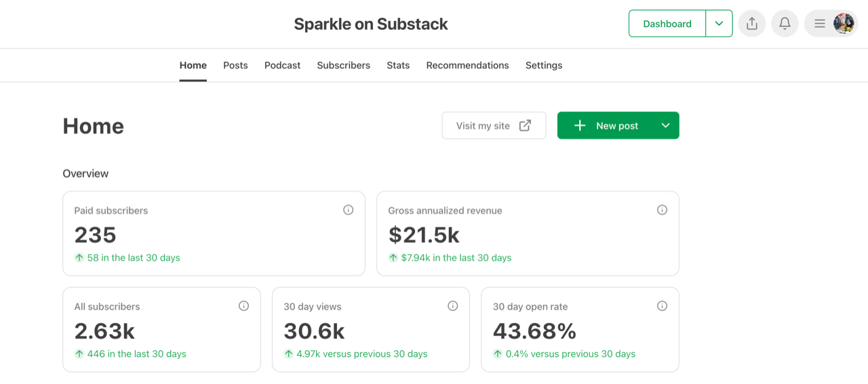Show info for Paid subscribers

348,210
